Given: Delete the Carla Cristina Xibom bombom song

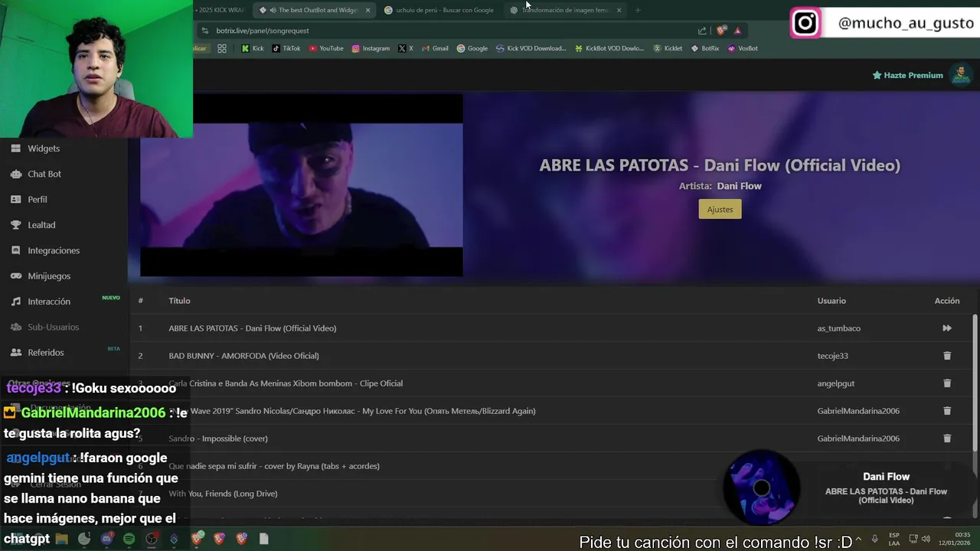Looking at the screenshot, I should 947,383.
